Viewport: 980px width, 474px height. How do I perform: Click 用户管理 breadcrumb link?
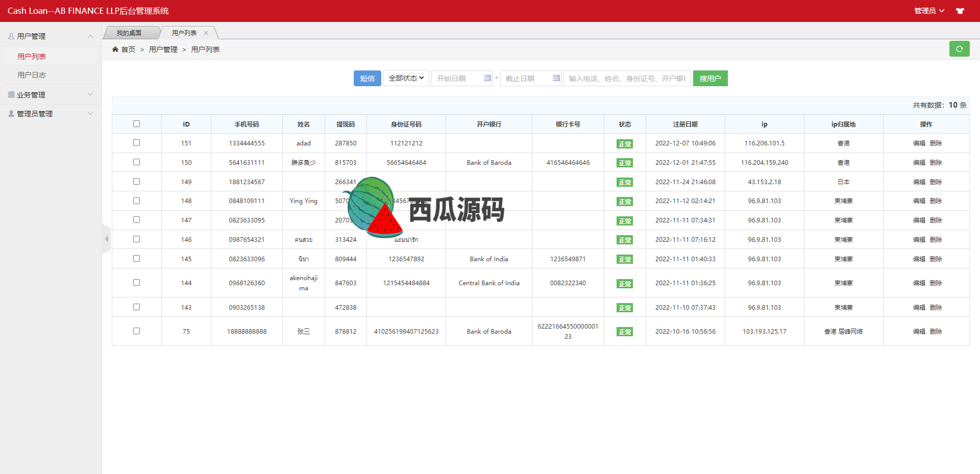(163, 49)
